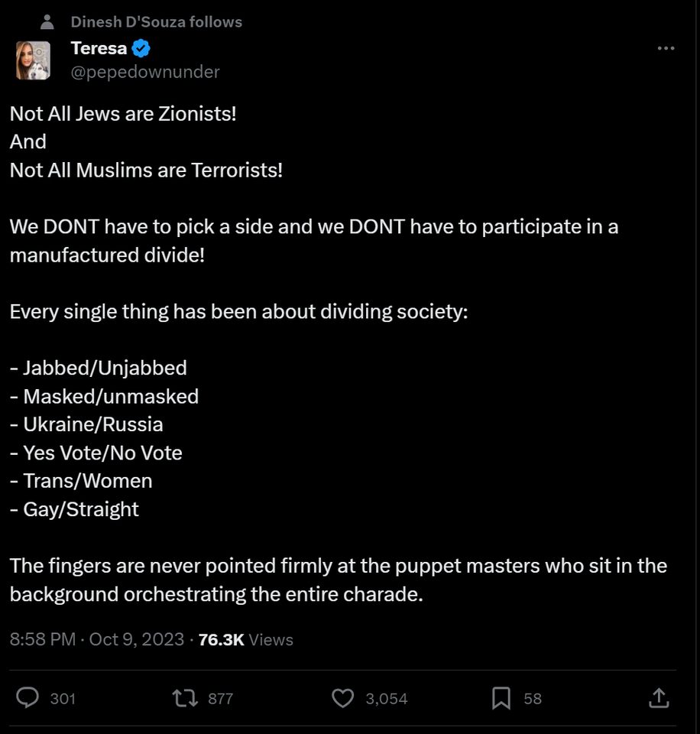Open the @pepedownunder handle link

point(145,72)
